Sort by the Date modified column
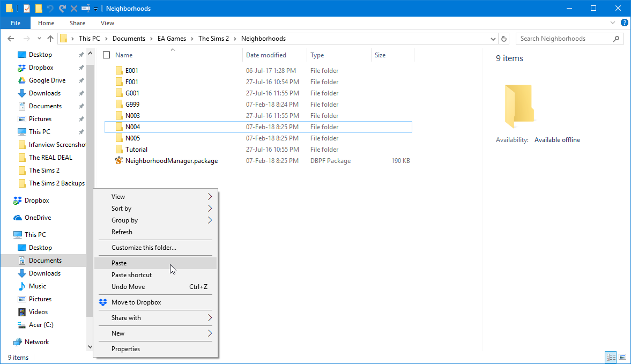This screenshot has height=364, width=631. pyautogui.click(x=266, y=55)
